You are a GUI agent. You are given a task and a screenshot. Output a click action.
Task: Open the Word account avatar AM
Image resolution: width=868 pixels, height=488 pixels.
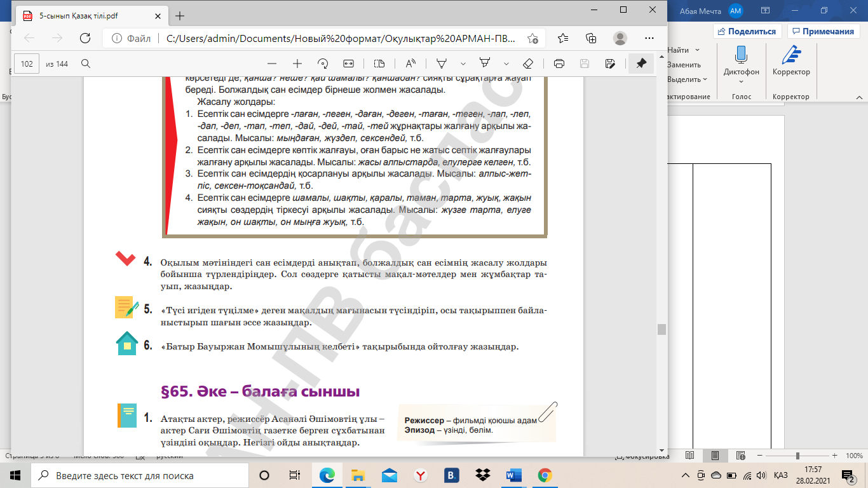pyautogui.click(x=736, y=10)
